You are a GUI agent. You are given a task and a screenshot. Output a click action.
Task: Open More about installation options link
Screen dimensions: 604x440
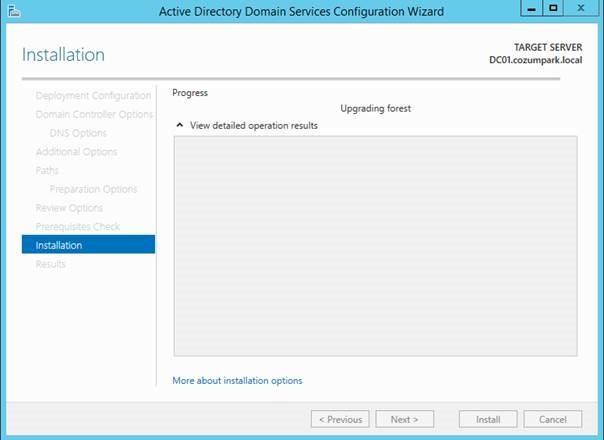[x=237, y=380]
